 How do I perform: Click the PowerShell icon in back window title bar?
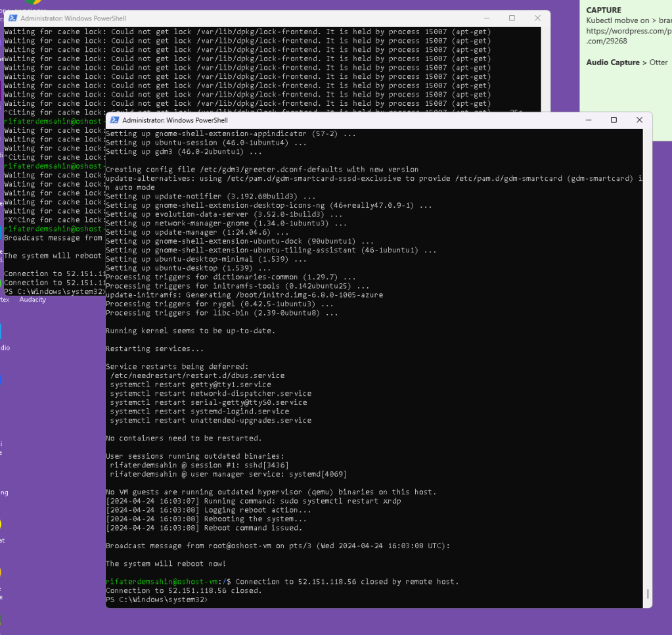12,18
